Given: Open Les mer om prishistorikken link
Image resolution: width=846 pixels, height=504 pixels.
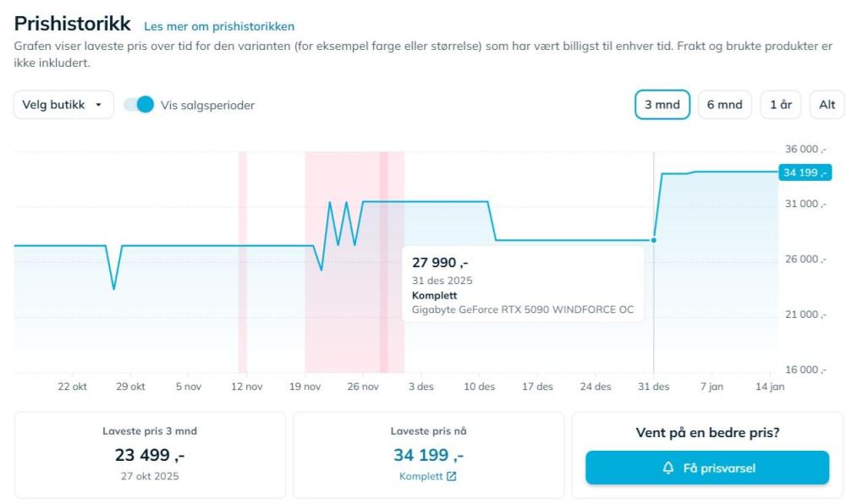Looking at the screenshot, I should click(x=219, y=27).
